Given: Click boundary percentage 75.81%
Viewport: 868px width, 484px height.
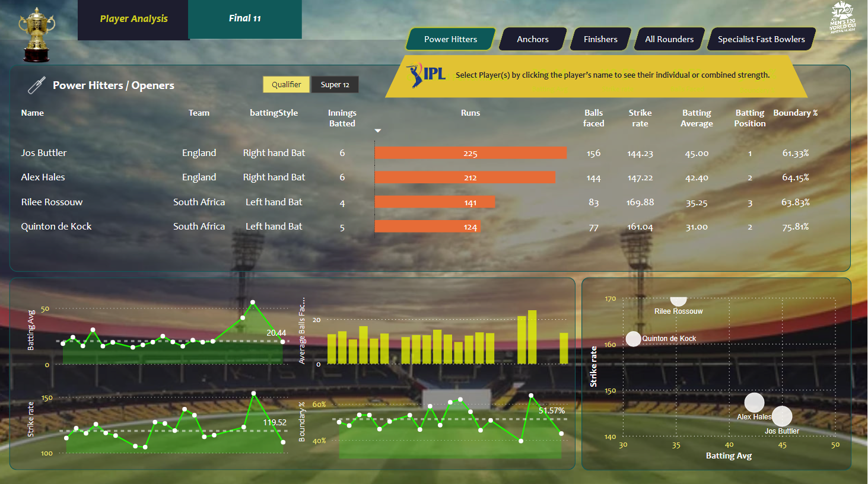Looking at the screenshot, I should (795, 227).
